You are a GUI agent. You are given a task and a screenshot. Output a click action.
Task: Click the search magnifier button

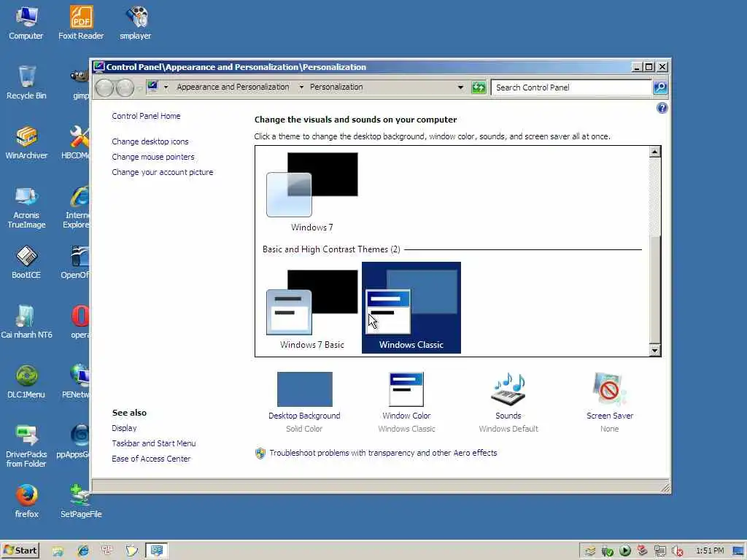(659, 87)
